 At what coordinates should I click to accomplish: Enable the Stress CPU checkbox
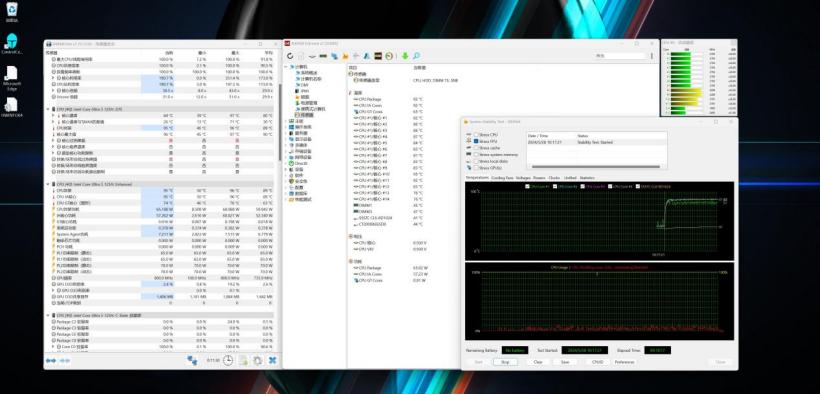476,134
